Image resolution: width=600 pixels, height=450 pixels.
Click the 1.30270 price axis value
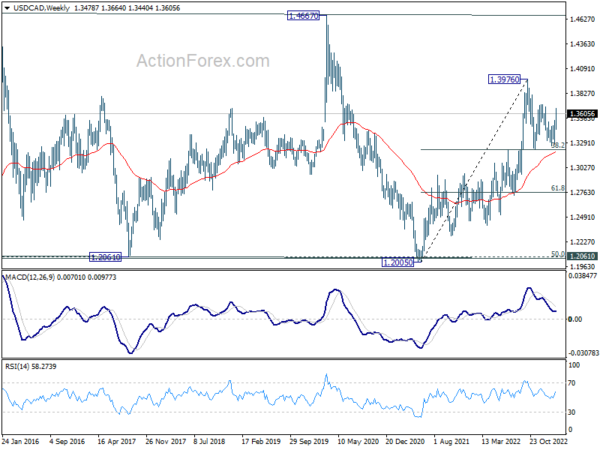(583, 168)
